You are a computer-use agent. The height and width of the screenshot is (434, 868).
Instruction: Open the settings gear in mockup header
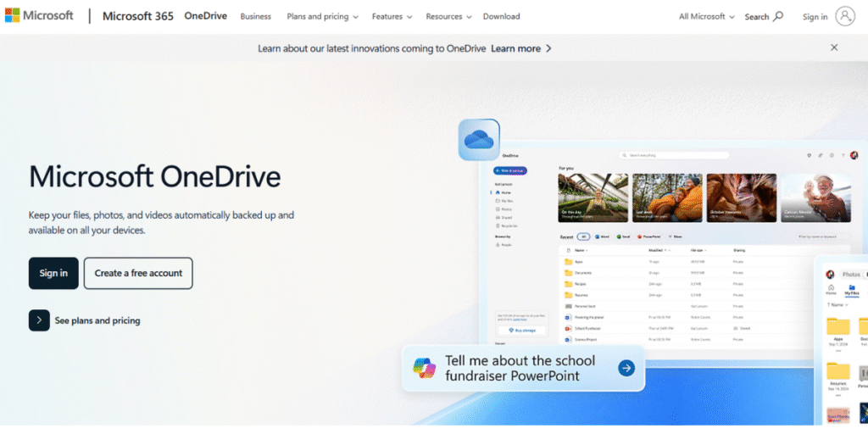pyautogui.click(x=832, y=156)
